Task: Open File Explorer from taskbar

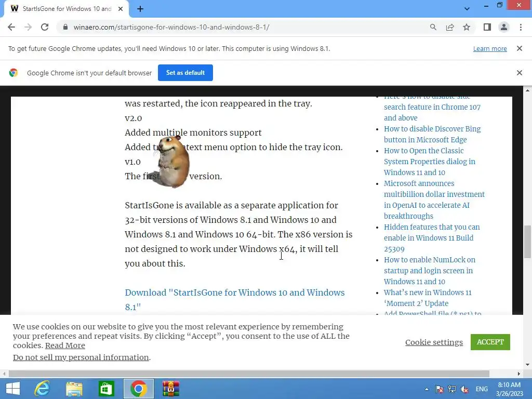Action: 74,389
